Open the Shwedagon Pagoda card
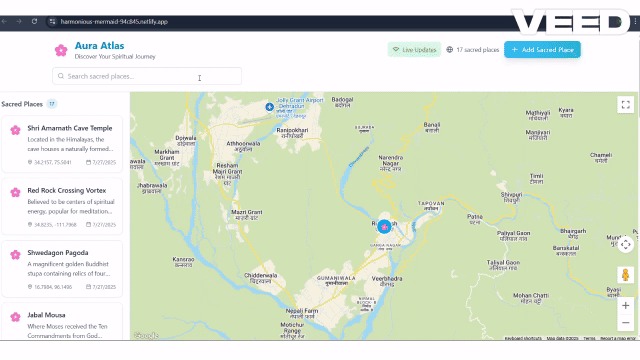 [62, 269]
